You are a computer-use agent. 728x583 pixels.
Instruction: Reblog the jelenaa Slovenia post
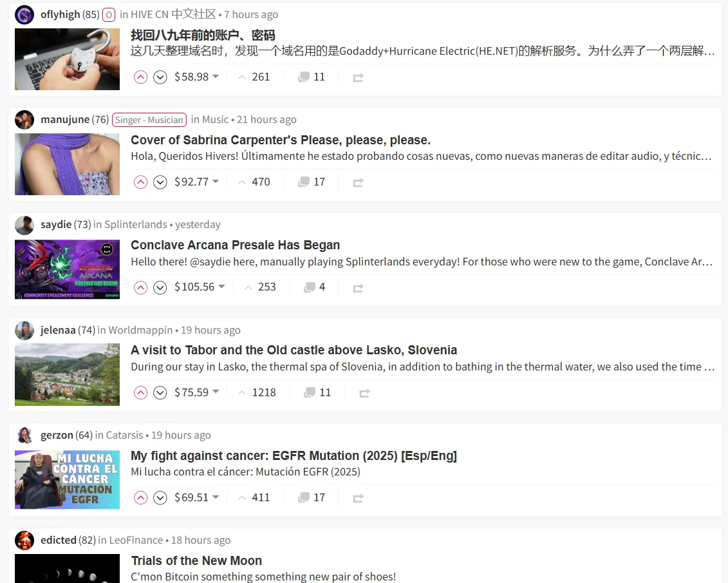[364, 393]
